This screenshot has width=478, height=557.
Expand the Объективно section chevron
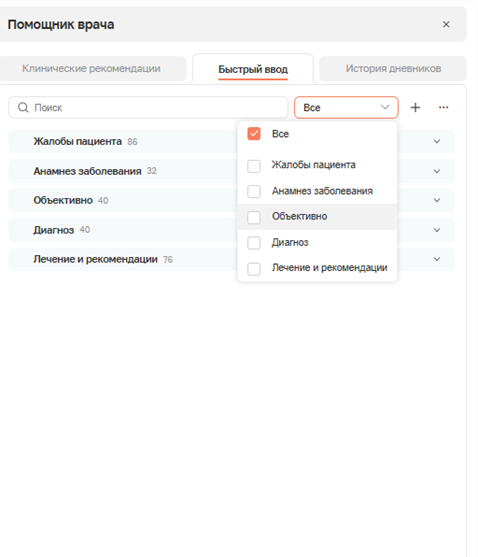[437, 200]
